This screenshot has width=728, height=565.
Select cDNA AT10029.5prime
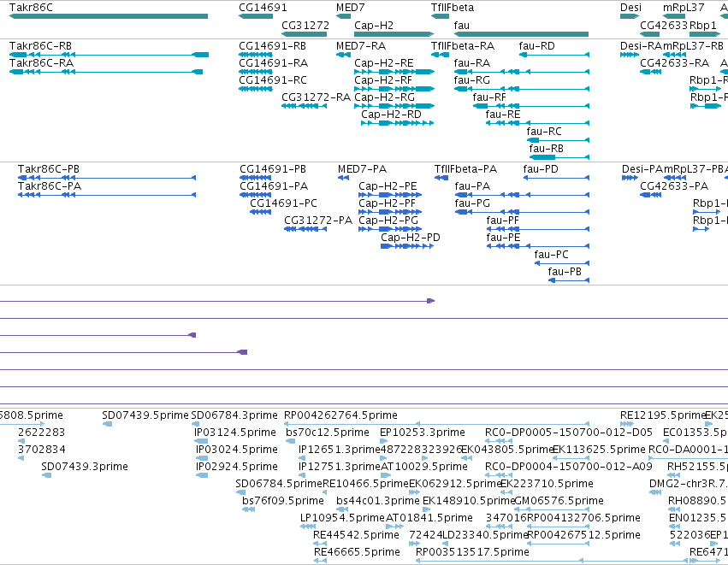coord(424,467)
